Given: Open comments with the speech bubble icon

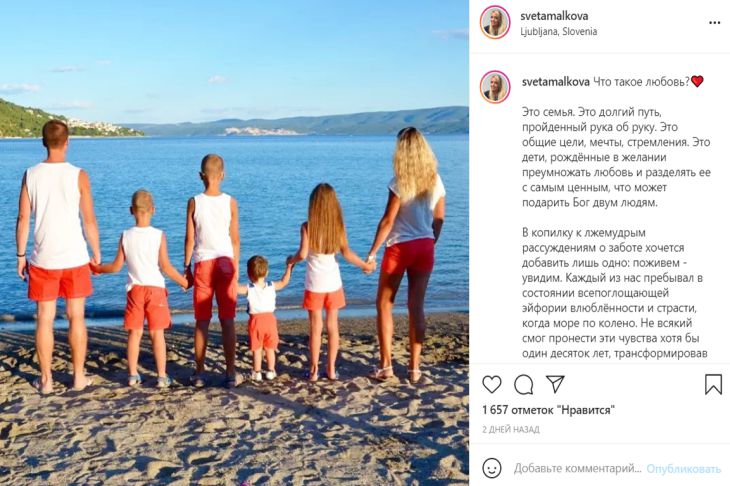Looking at the screenshot, I should point(524,385).
